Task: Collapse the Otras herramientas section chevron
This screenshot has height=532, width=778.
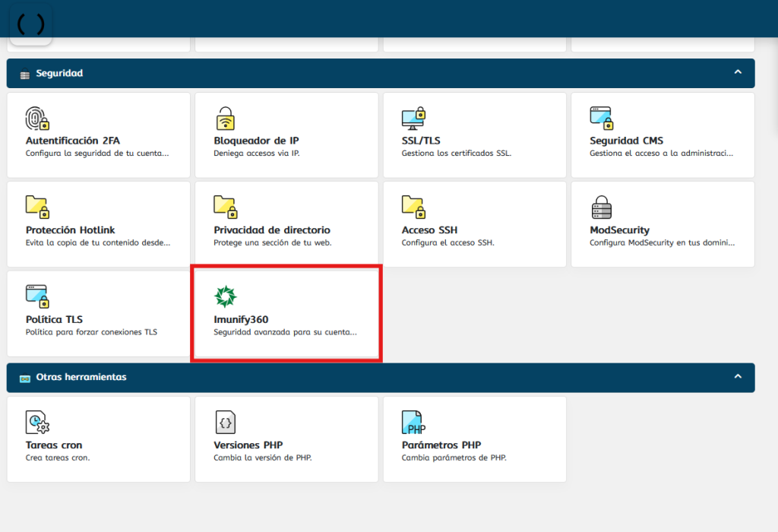Action: [737, 376]
